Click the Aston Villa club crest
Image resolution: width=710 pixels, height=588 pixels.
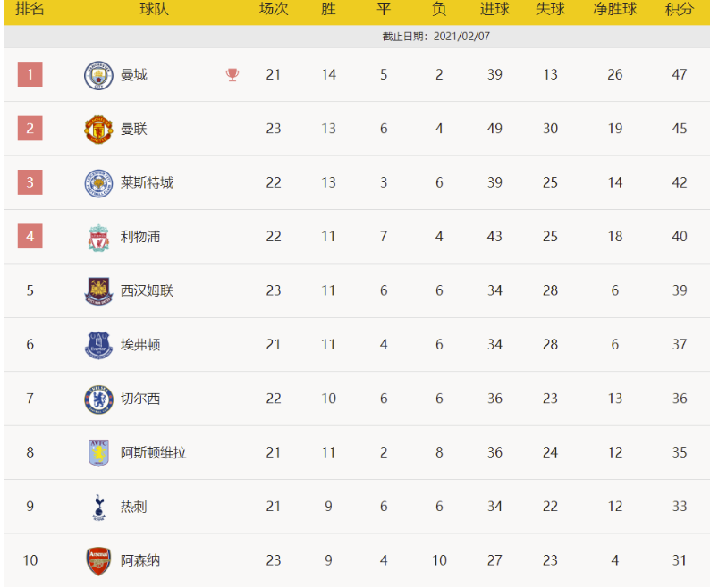point(97,453)
